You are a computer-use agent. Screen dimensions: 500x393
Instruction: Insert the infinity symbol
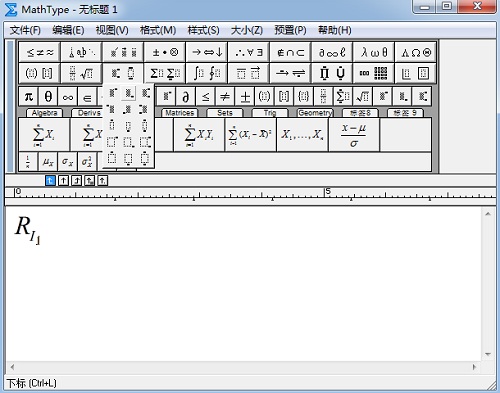[x=68, y=97]
